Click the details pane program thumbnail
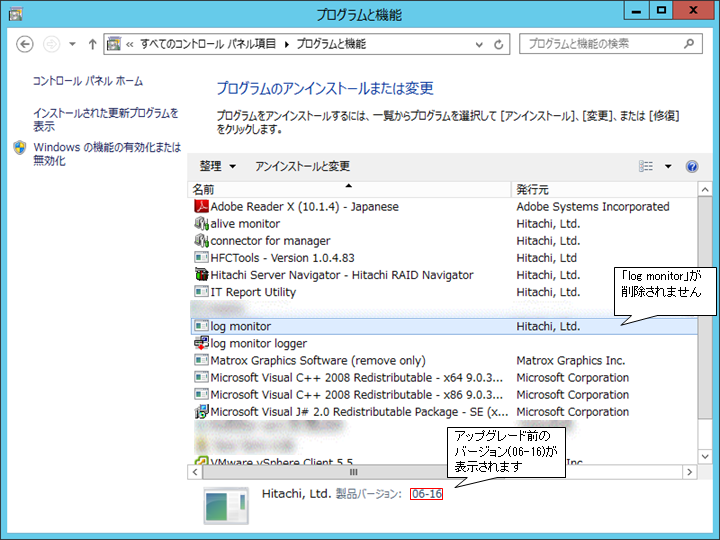The image size is (720, 540). (226, 506)
